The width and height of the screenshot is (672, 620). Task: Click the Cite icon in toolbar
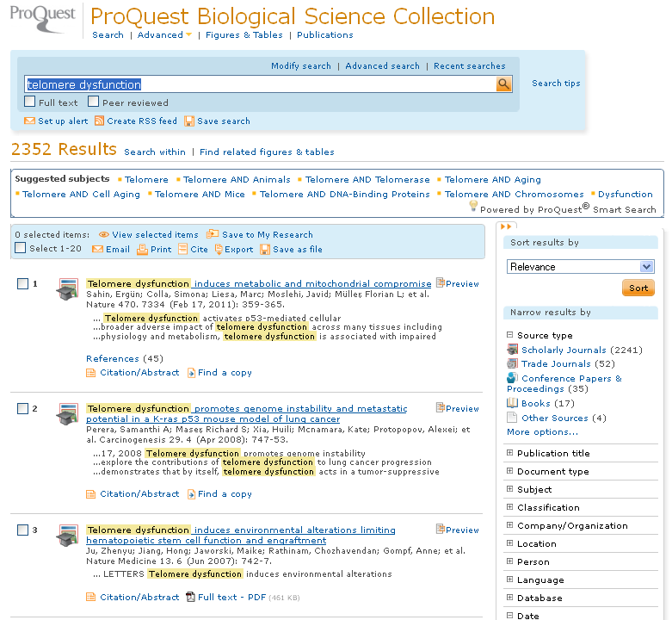pyautogui.click(x=183, y=249)
